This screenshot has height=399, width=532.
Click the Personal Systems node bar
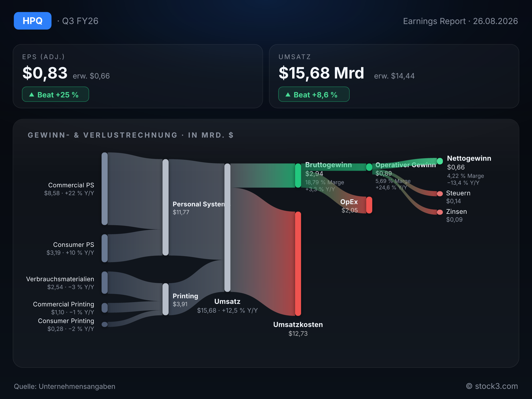(x=165, y=207)
